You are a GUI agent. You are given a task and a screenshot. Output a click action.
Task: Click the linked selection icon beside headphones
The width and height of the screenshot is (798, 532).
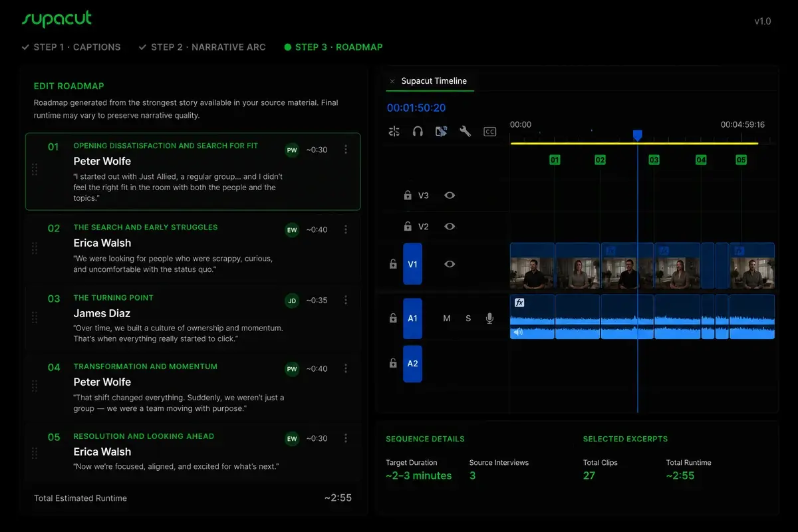pos(441,132)
